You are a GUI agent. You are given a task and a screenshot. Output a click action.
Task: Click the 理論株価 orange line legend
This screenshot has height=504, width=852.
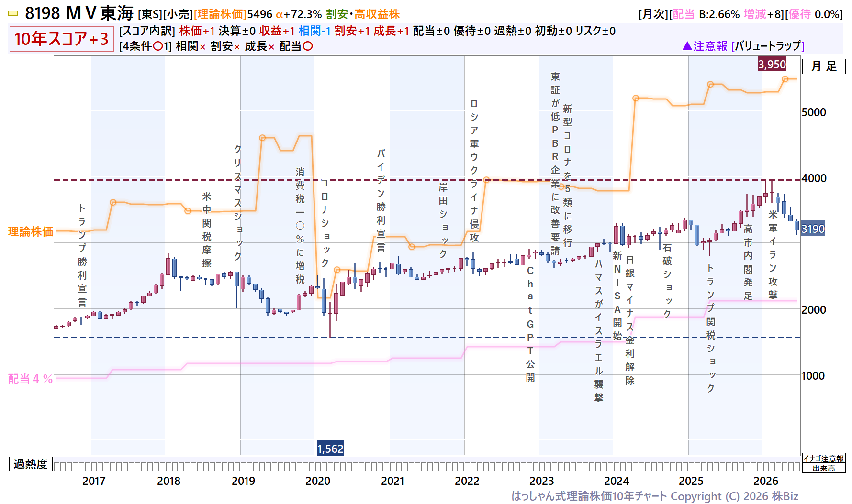31,231
